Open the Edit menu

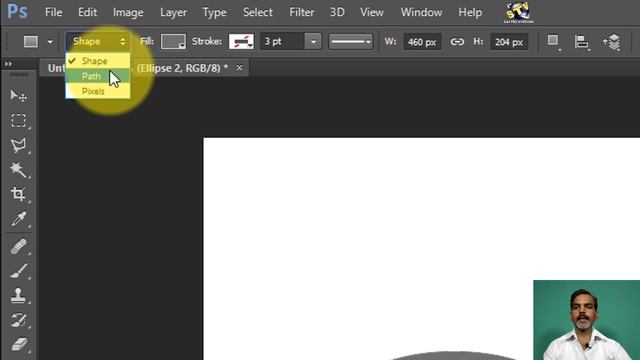click(87, 12)
